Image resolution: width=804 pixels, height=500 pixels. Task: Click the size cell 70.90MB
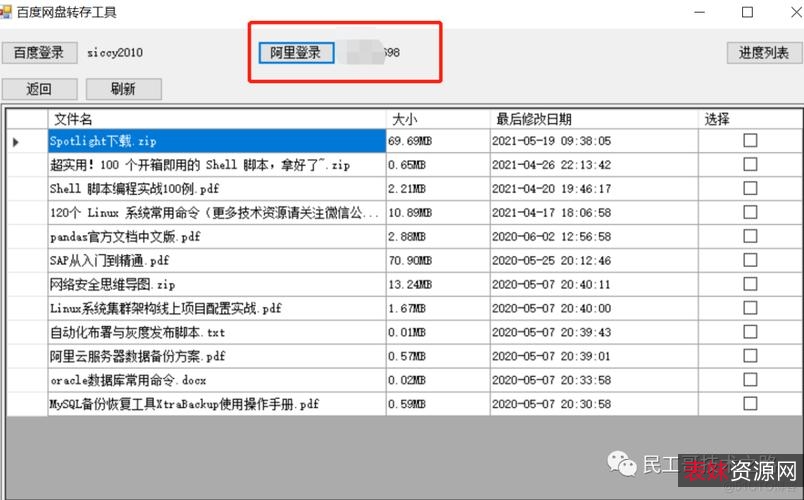(x=438, y=261)
